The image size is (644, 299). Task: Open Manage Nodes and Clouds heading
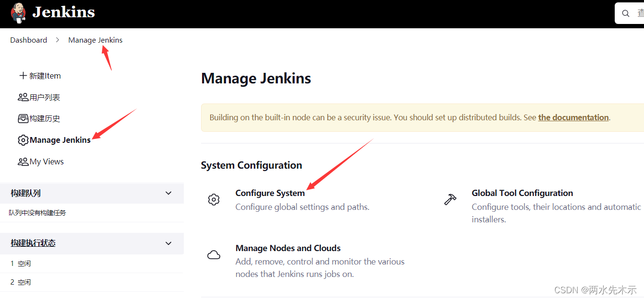287,248
